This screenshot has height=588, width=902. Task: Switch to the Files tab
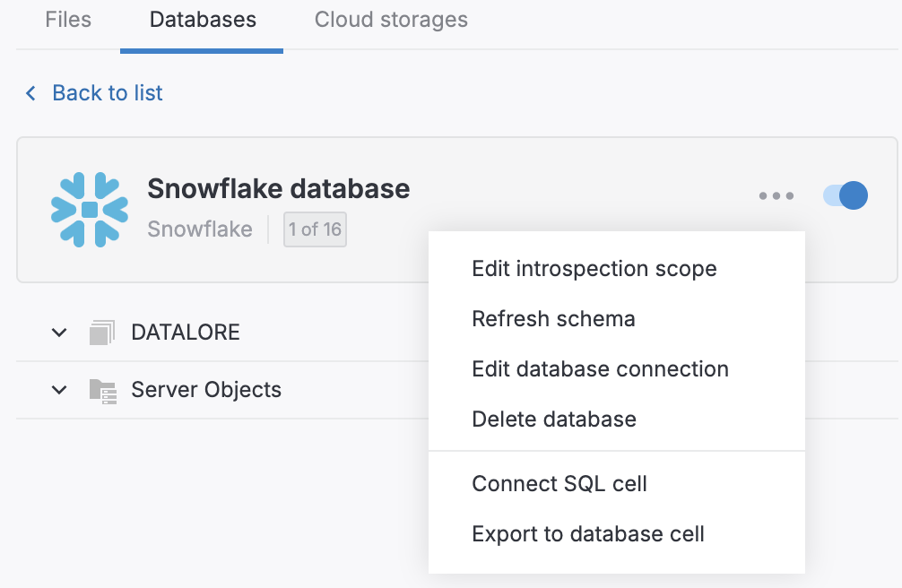tap(68, 20)
